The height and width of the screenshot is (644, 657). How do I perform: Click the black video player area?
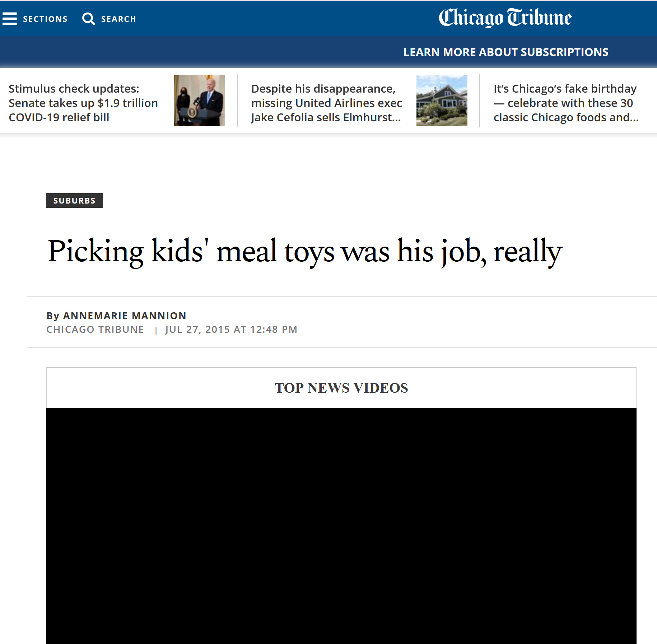click(x=341, y=524)
